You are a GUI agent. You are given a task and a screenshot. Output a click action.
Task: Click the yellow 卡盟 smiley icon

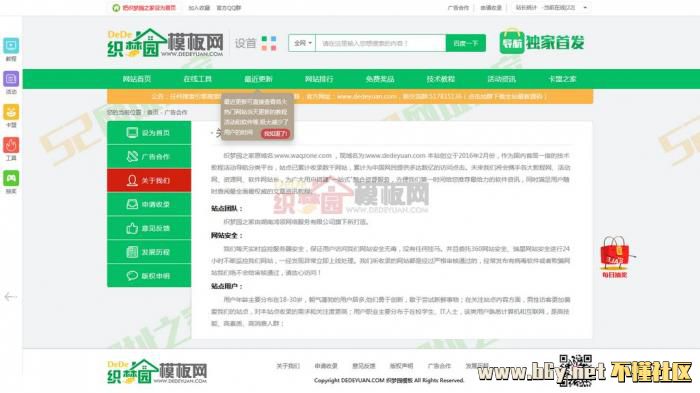tap(11, 112)
